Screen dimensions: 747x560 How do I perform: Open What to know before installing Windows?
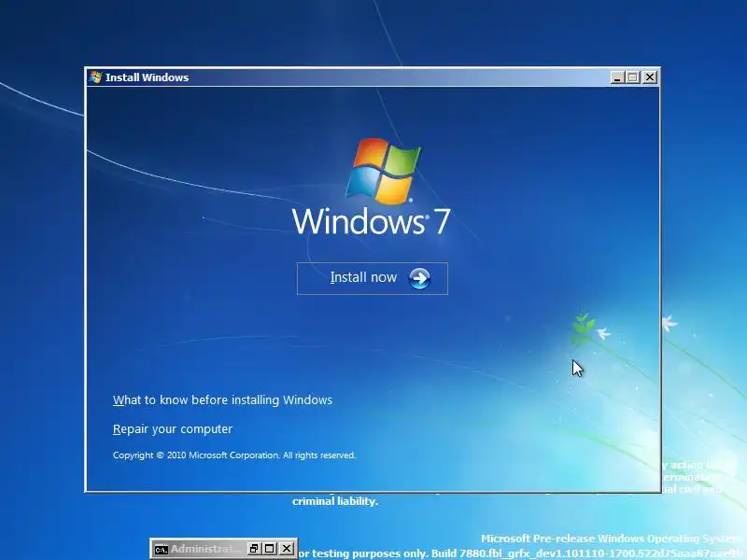222,400
